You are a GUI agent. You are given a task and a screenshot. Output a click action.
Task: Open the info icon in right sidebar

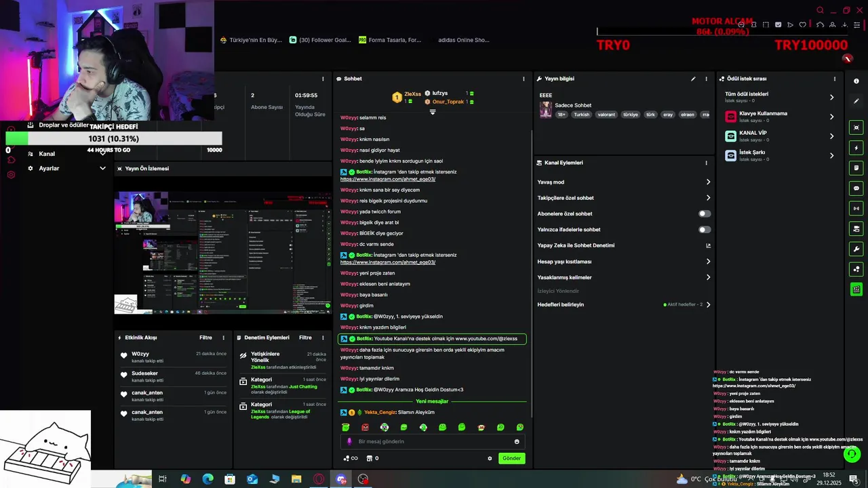(856, 81)
